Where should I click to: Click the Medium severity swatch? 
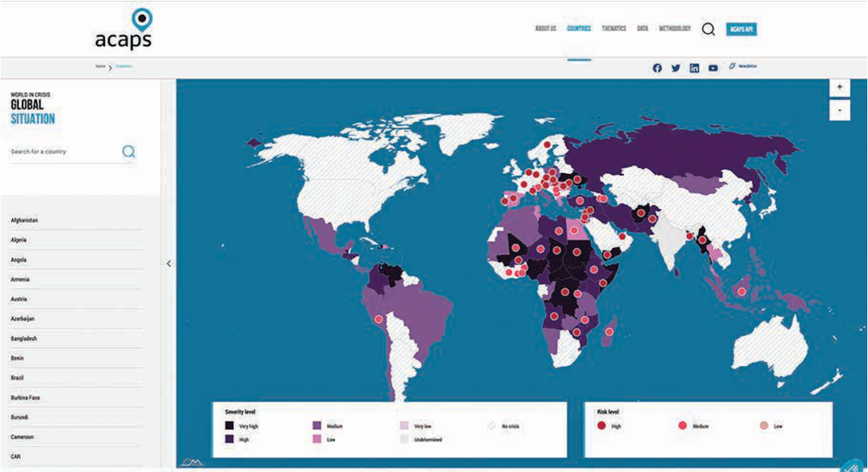click(317, 426)
